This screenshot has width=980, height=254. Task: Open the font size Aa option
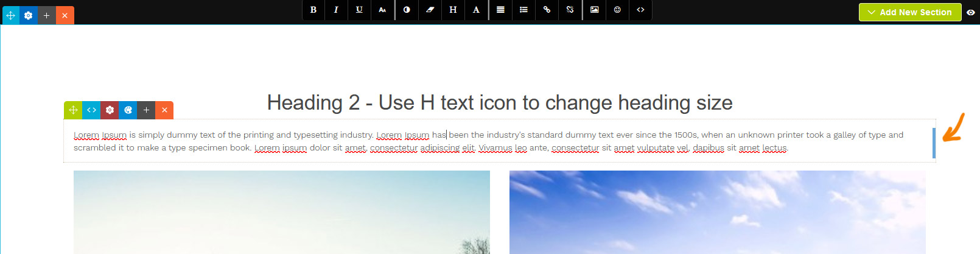point(382,10)
